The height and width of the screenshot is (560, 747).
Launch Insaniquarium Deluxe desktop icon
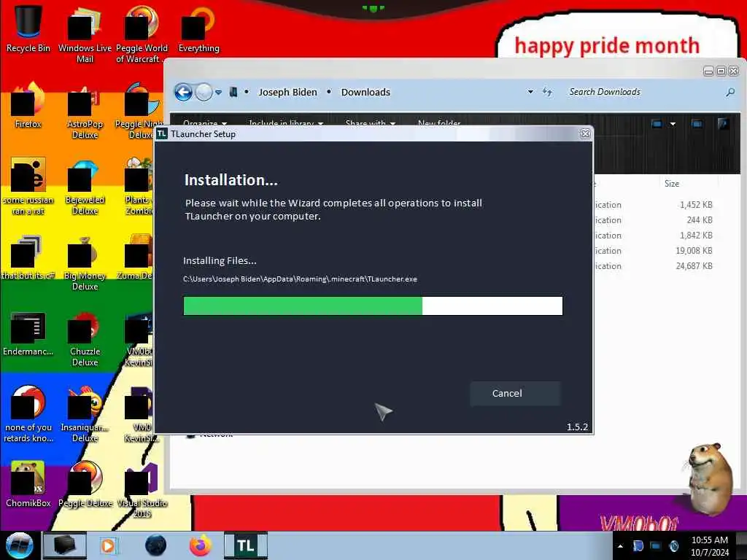pos(85,414)
